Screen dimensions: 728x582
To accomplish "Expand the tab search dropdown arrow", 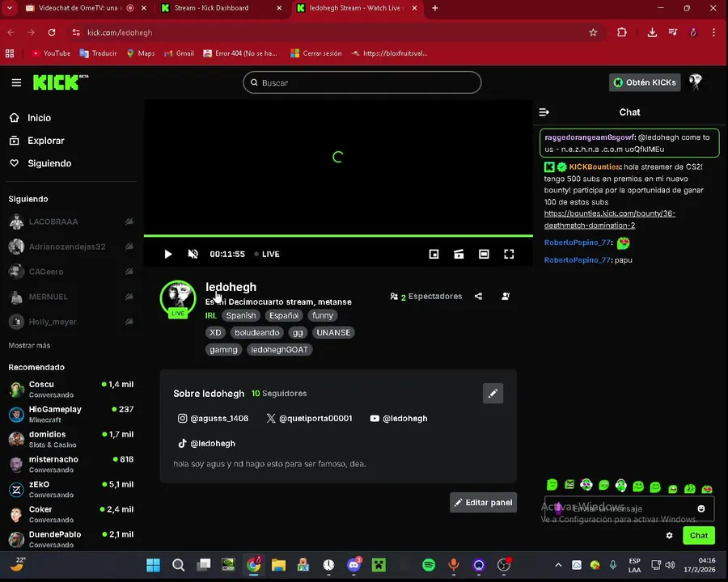I will coord(9,8).
